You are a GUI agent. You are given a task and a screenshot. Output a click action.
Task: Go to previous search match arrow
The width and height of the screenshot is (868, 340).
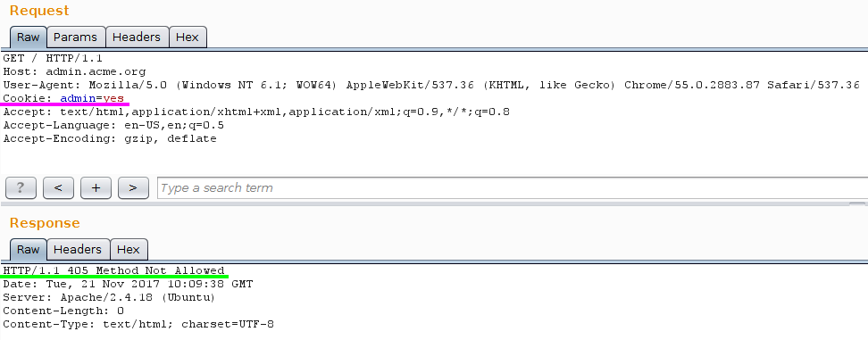point(58,188)
